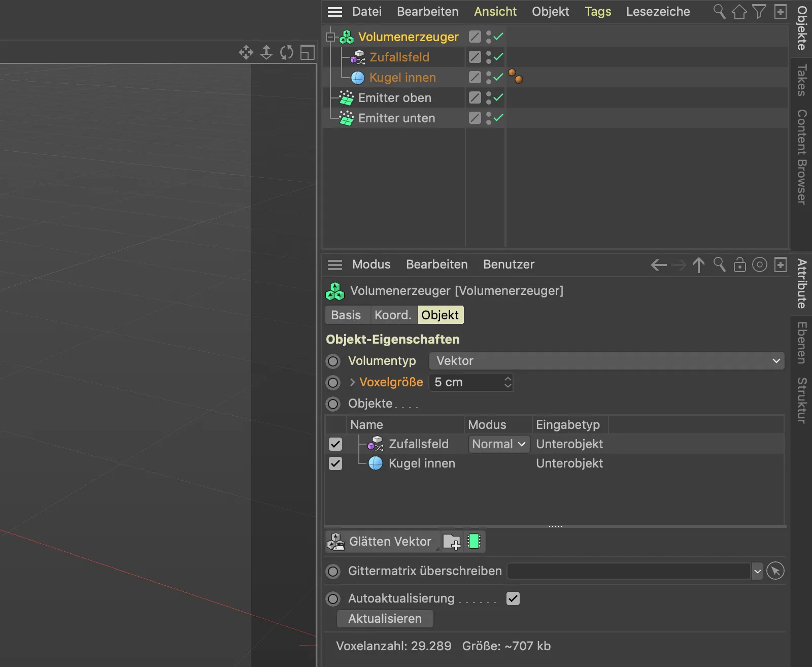Toggle viewport maximize layout icon

308,52
